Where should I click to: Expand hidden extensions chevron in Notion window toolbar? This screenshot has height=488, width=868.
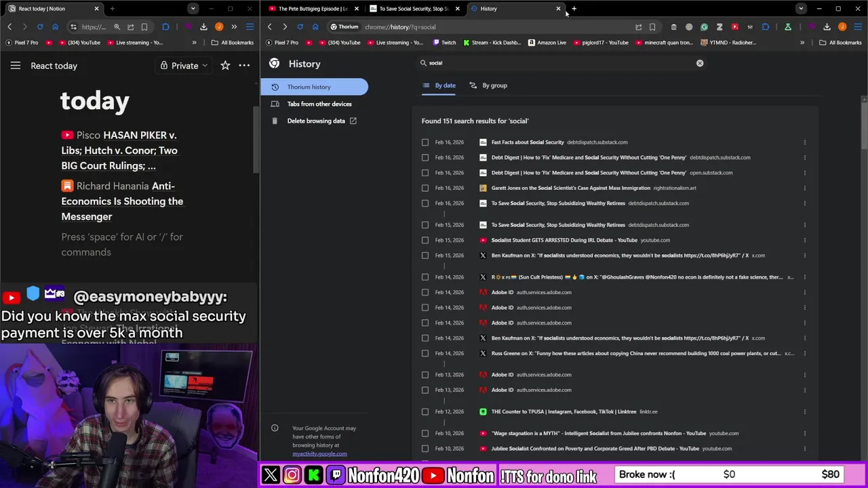pos(234,26)
